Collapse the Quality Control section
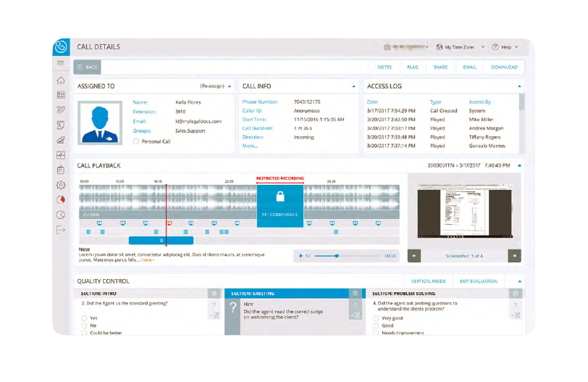The width and height of the screenshot is (588, 382). click(x=520, y=281)
